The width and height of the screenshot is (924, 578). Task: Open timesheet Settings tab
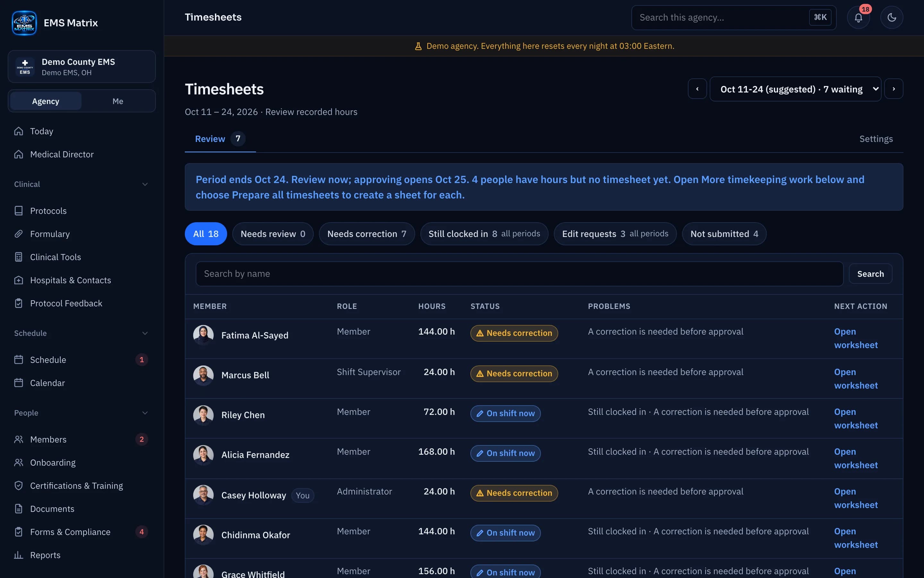click(876, 139)
